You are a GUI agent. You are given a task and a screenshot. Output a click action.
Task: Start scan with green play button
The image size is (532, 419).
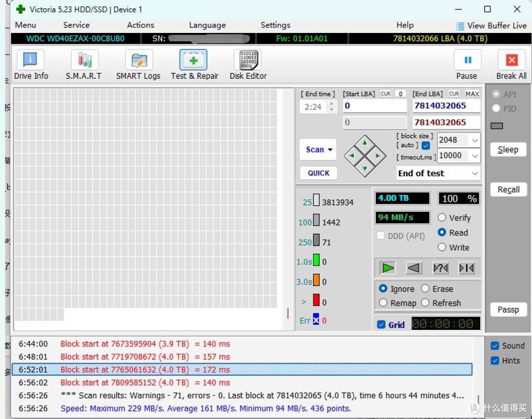[388, 268]
